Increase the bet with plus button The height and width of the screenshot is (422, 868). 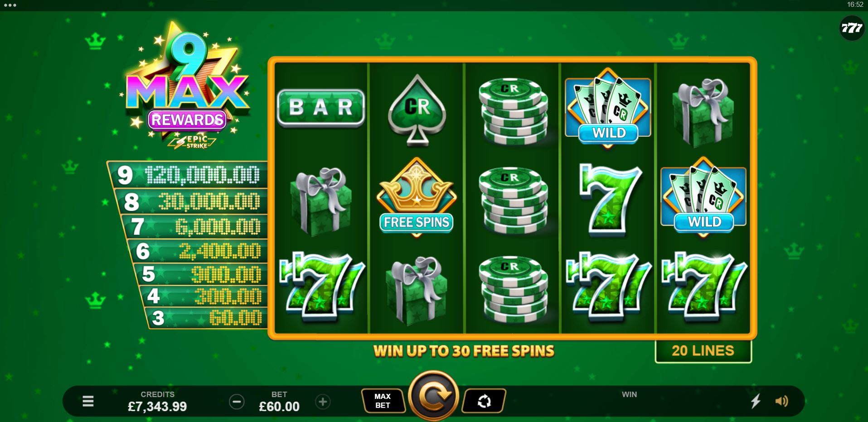click(323, 402)
